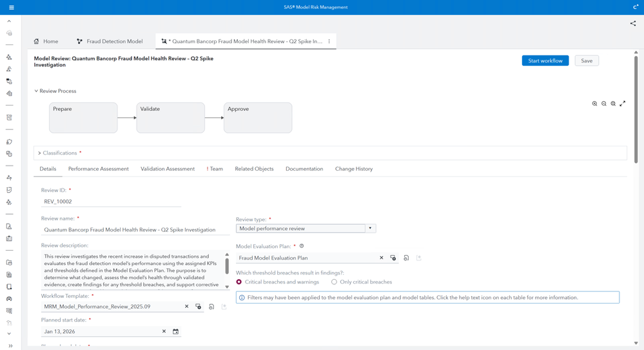Viewport: 644px width, 350px height.
Task: Zoom out on the review process diagram
Action: click(x=604, y=104)
